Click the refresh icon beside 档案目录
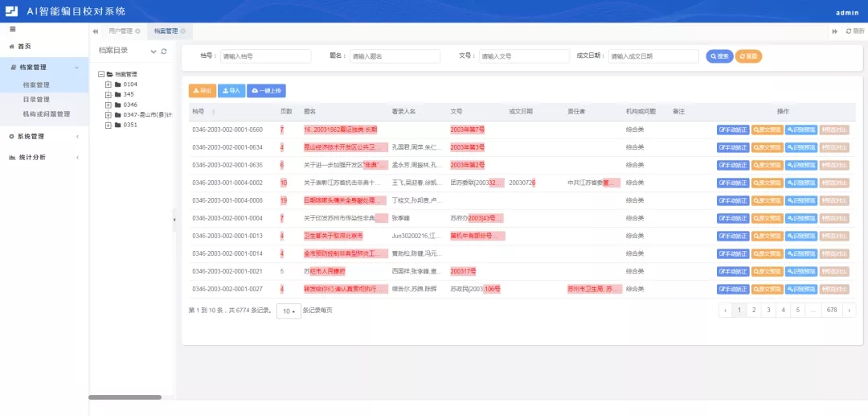This screenshot has width=868, height=416. tap(165, 51)
